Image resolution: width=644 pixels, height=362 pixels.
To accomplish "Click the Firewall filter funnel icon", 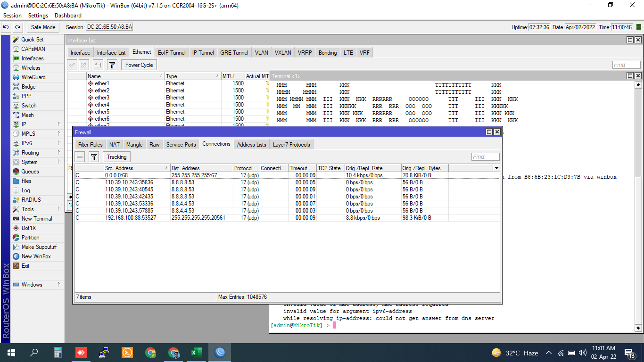I will tap(94, 157).
